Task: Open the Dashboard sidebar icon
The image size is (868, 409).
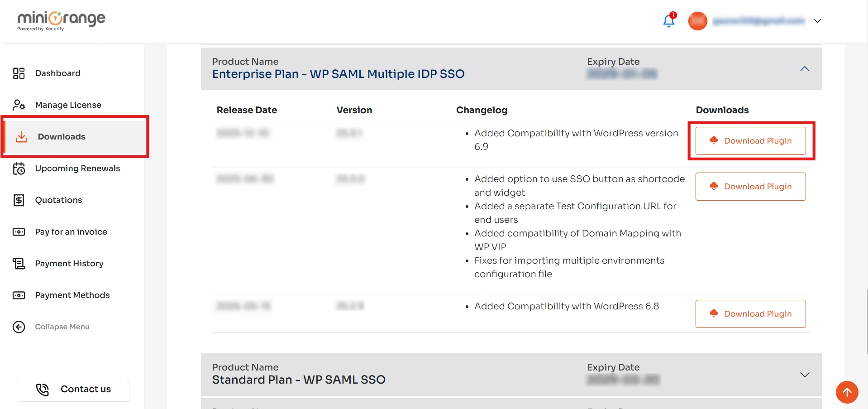Action: coord(19,73)
